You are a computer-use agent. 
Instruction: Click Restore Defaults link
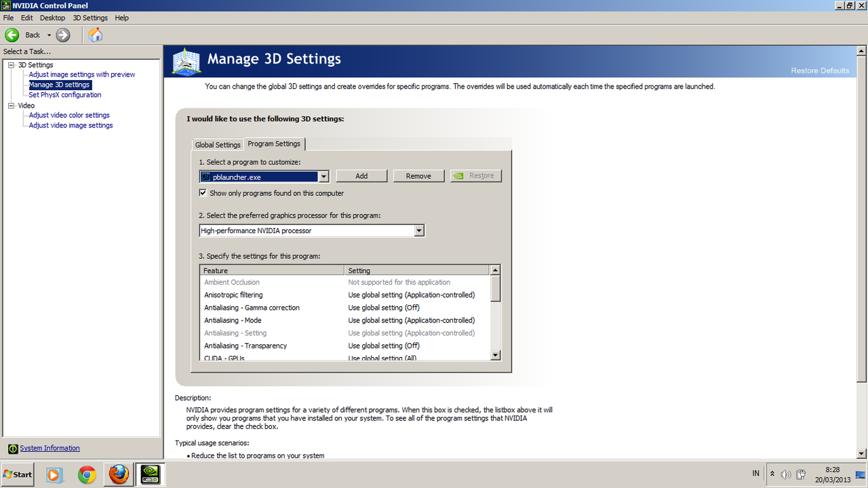pyautogui.click(x=820, y=70)
